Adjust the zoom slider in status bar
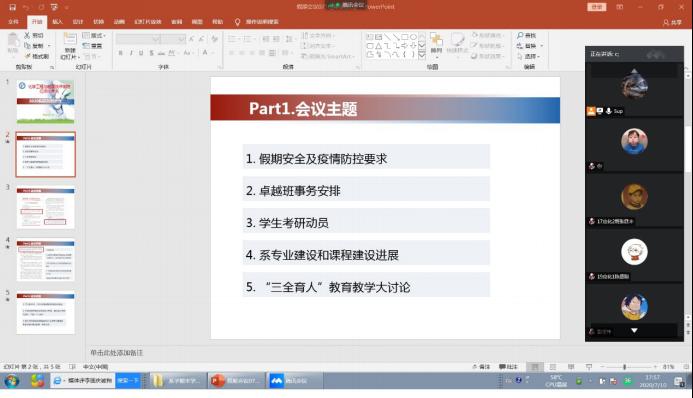The image size is (693, 398). tap(624, 367)
